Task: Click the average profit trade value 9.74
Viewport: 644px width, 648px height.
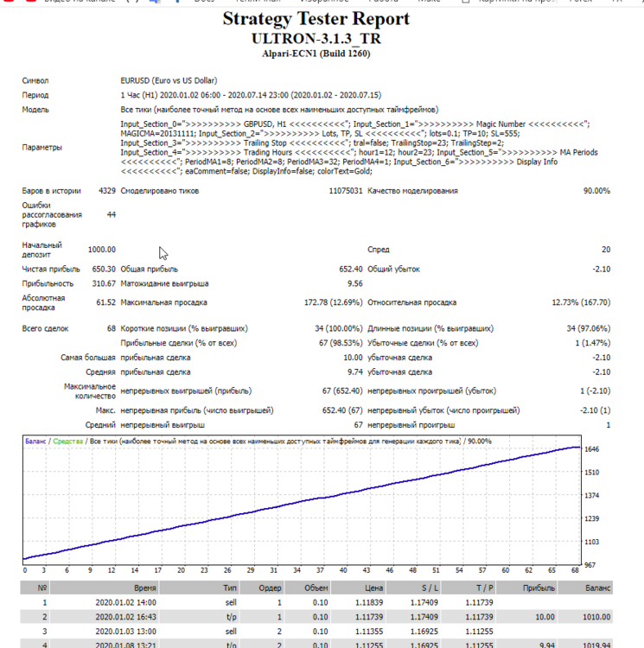Action: tap(354, 372)
